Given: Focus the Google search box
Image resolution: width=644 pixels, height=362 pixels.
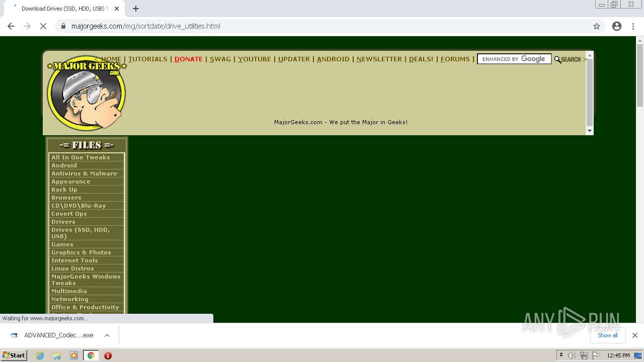Looking at the screenshot, I should pyautogui.click(x=514, y=59).
